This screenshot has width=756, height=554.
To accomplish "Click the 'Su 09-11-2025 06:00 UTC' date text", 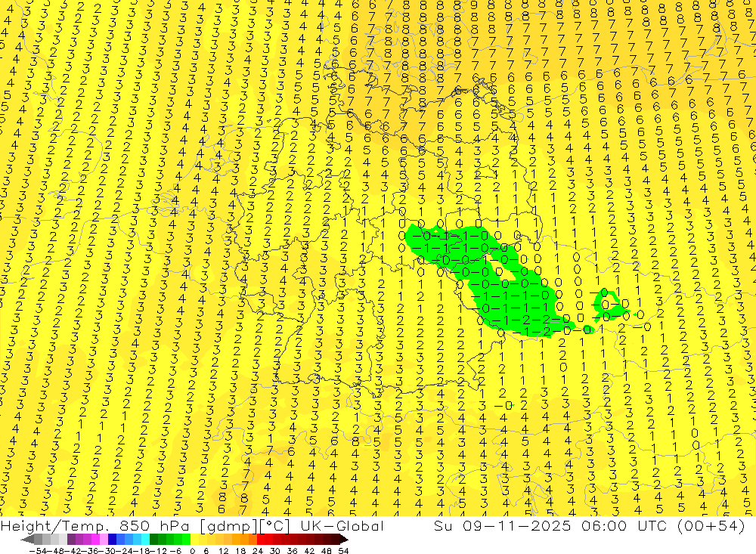I will pos(552,525).
